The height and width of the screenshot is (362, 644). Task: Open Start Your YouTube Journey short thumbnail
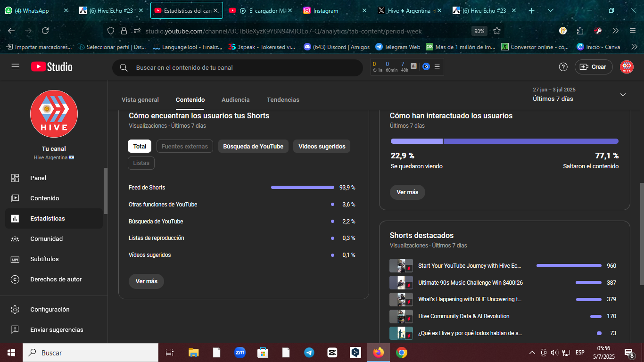(x=401, y=266)
